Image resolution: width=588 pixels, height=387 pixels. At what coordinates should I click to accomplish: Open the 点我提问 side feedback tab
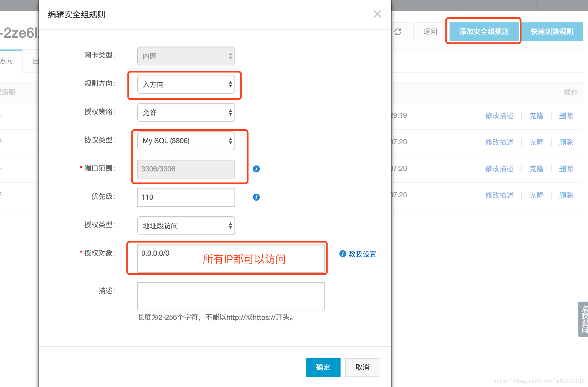(584, 319)
